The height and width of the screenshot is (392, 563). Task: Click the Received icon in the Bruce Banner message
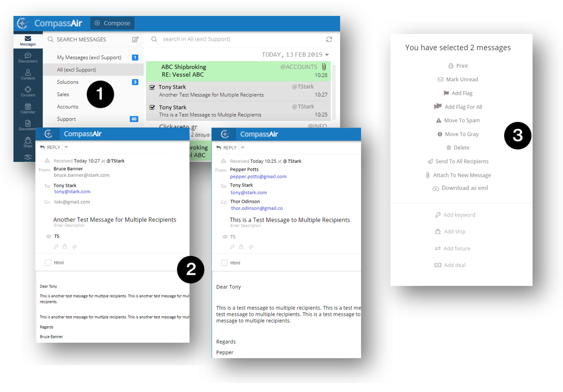(47, 161)
